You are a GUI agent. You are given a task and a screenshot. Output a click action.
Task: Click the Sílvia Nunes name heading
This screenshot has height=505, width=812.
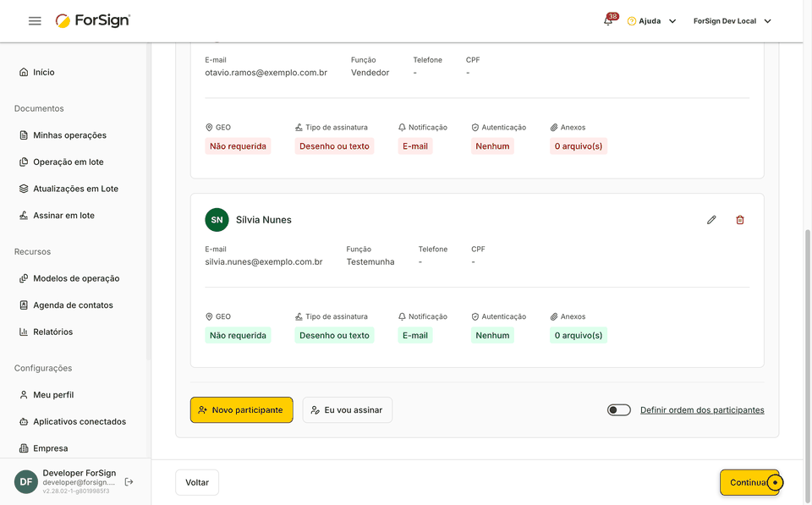point(264,220)
